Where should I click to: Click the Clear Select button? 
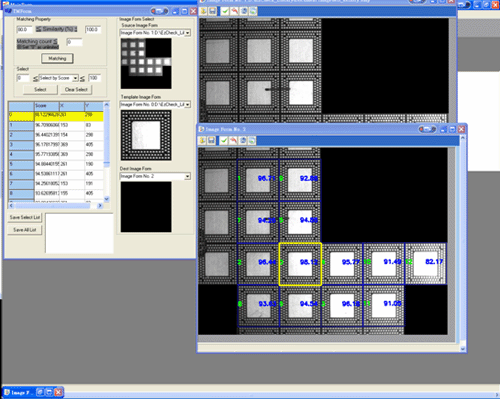tap(76, 90)
